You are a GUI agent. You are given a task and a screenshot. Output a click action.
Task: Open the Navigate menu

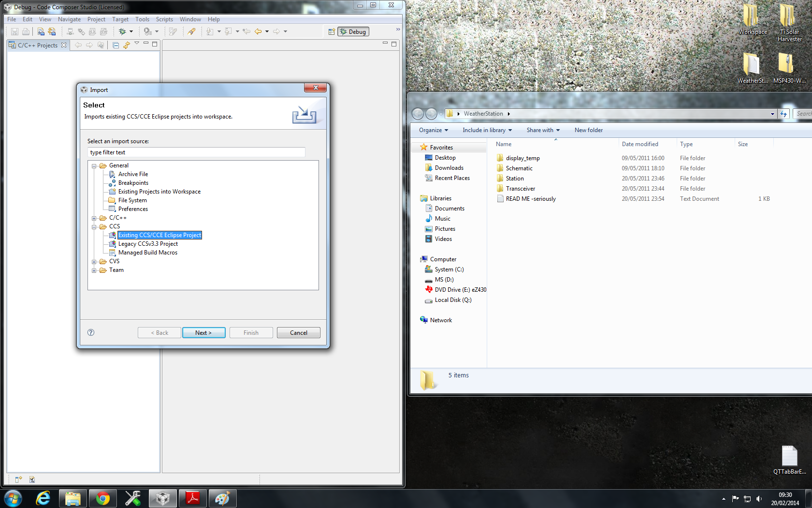[x=69, y=19]
